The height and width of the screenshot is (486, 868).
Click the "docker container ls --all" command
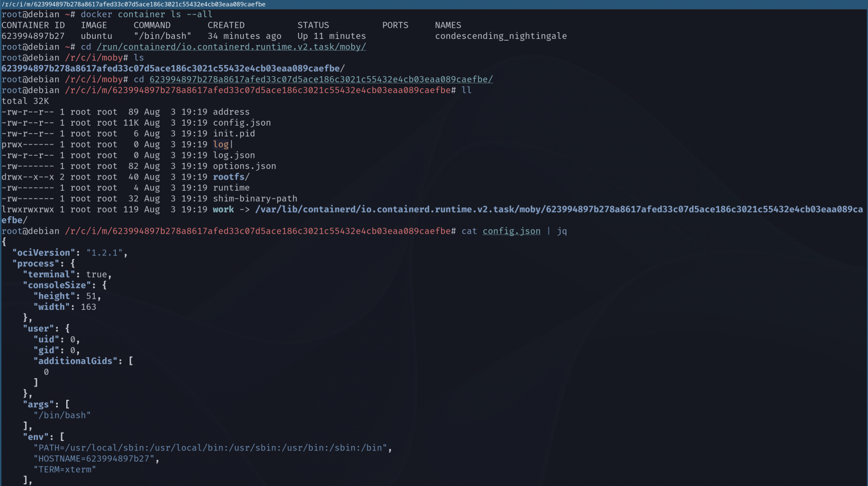(146, 14)
